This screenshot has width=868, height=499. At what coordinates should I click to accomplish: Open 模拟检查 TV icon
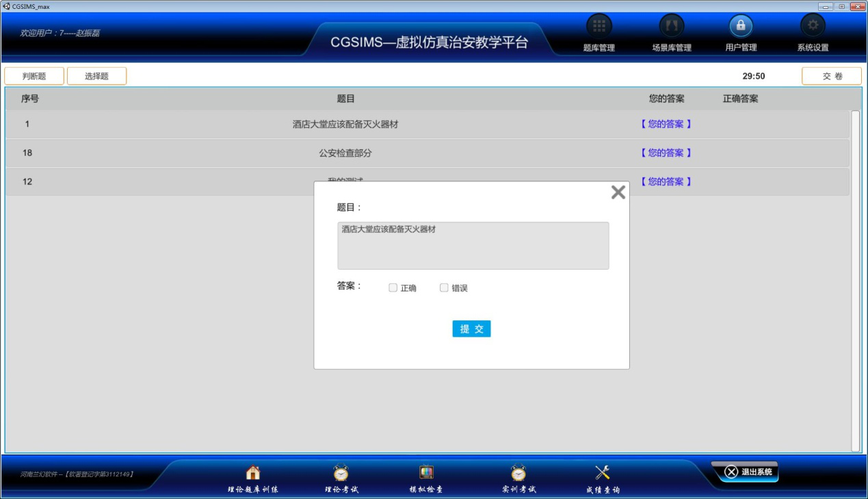pos(426,473)
